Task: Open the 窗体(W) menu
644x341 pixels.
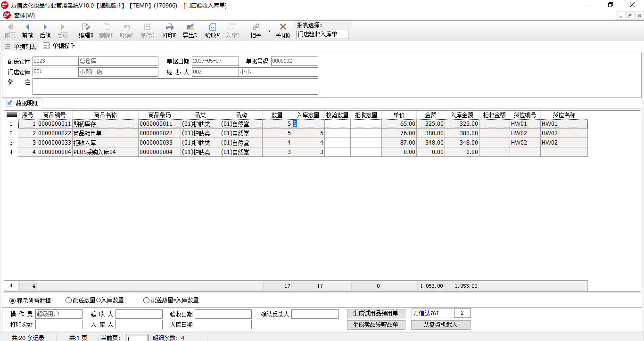Action: tap(24, 16)
